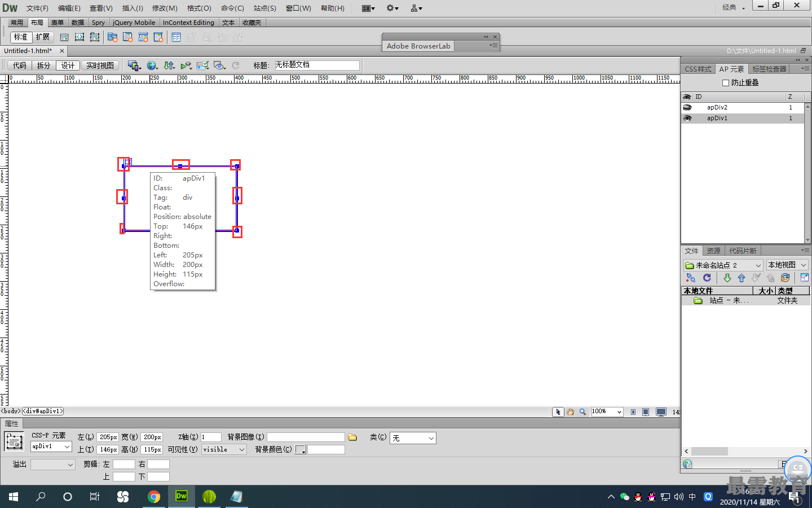Open the 溢出 overflow dropdown
Image resolution: width=812 pixels, height=508 pixels.
coord(52,465)
